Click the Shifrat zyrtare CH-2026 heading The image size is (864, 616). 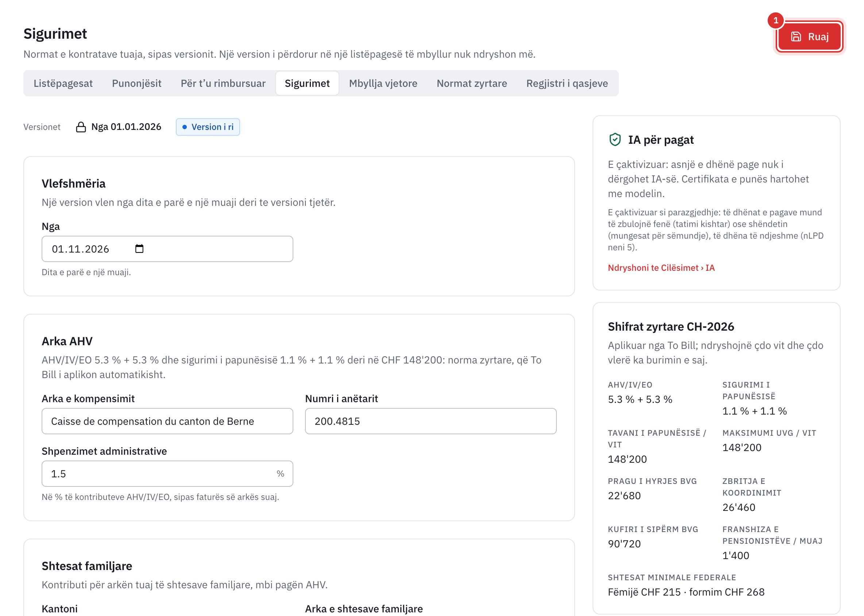(x=671, y=326)
